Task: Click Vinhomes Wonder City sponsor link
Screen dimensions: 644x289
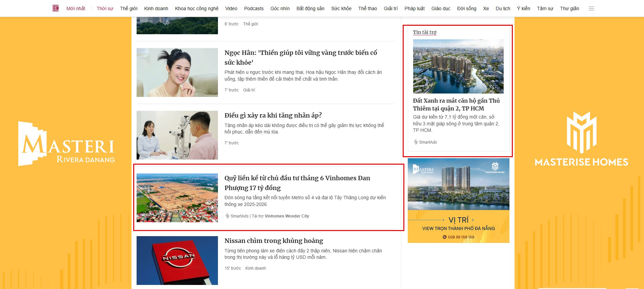Action: 287,216
